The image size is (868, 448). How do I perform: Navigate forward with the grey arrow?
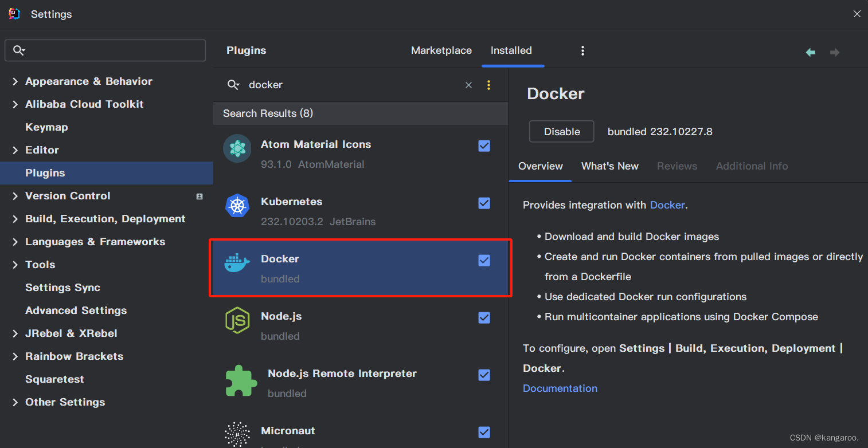[x=835, y=52]
